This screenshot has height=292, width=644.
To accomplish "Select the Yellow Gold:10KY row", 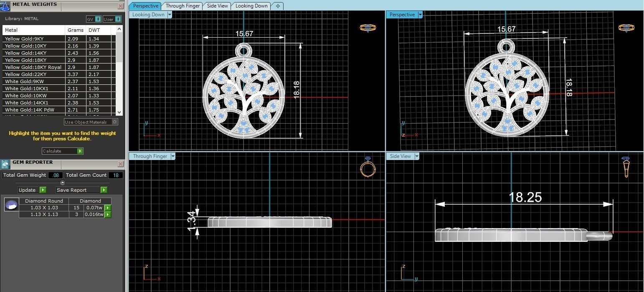I will coord(59,46).
